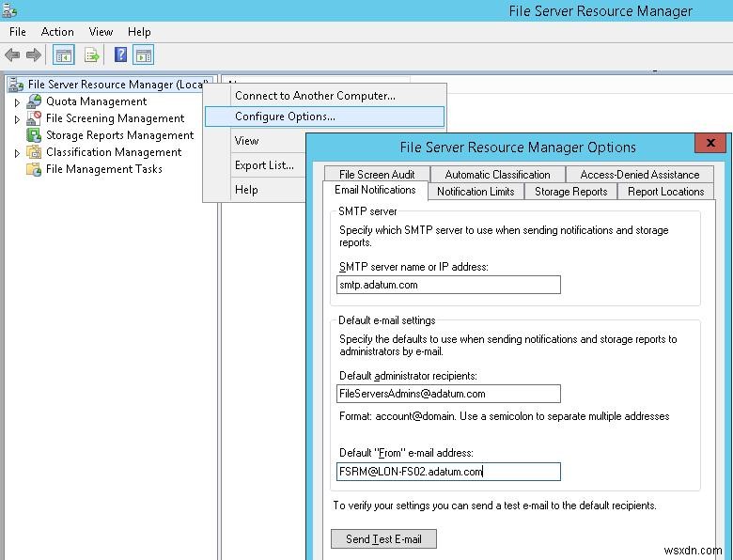The image size is (733, 560).
Task: Click the 'Default administrator recipients:' label
Action: pyautogui.click(x=408, y=376)
